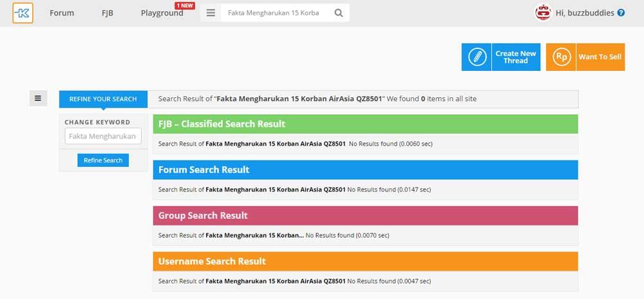Image resolution: width=644 pixels, height=299 pixels.
Task: Click the pencil icon for new thread
Action: (477, 57)
